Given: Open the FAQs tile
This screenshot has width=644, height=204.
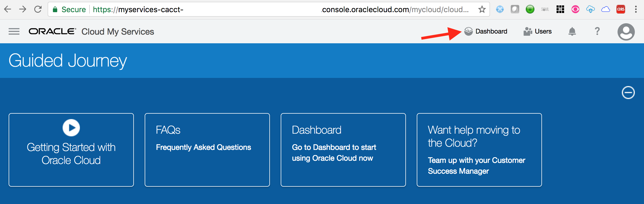Looking at the screenshot, I should [x=207, y=150].
